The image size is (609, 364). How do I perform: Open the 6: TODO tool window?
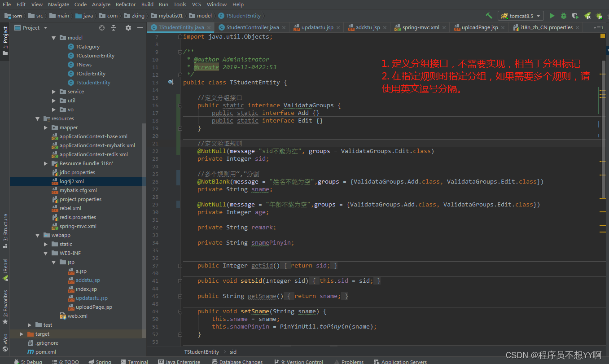[65, 361]
